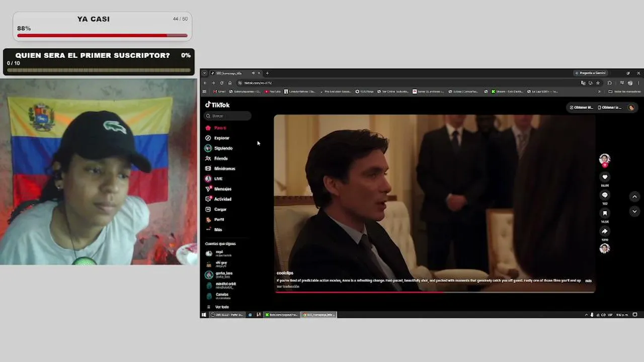Viewport: 644px width, 362px height.
Task: Open the Gmail bookmark
Action: click(219, 92)
